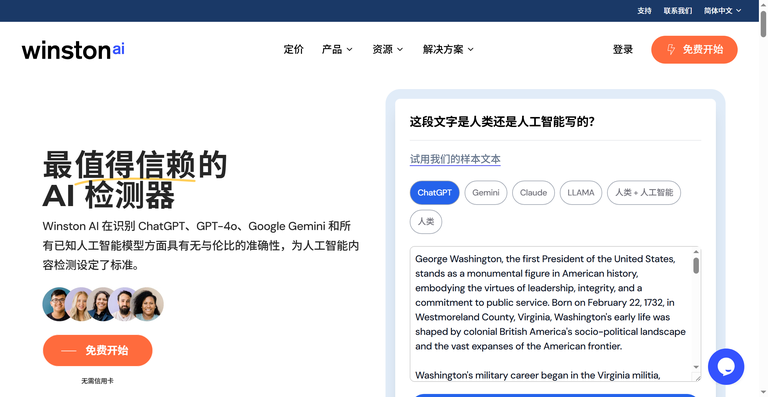Select the 人类 sample chip
Viewport: 768px width, 397px height.
point(426,222)
